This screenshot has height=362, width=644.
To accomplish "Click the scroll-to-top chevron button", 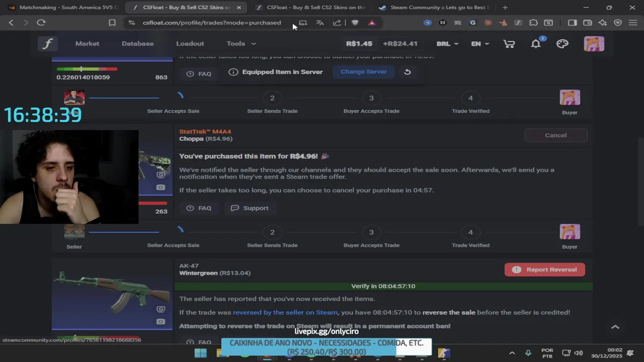I will (615, 327).
